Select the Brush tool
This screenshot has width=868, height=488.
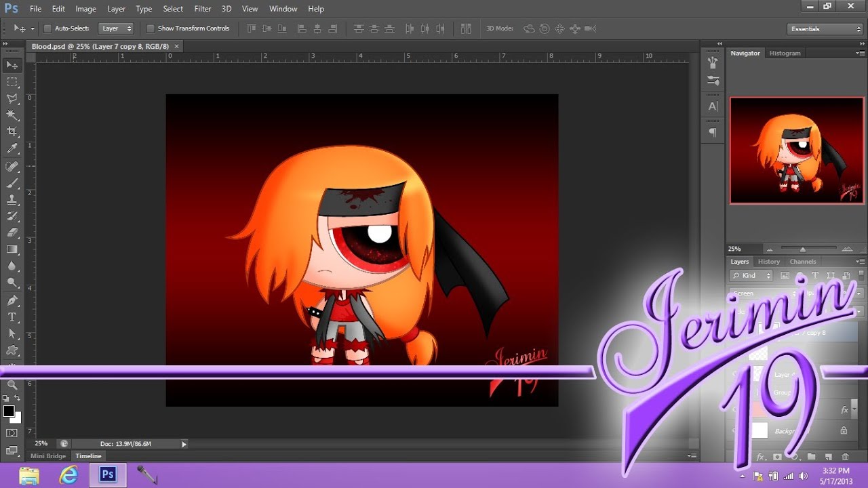[x=12, y=183]
